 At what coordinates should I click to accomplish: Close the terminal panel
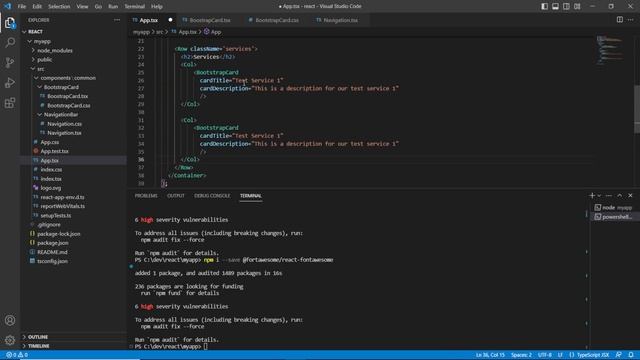click(630, 196)
